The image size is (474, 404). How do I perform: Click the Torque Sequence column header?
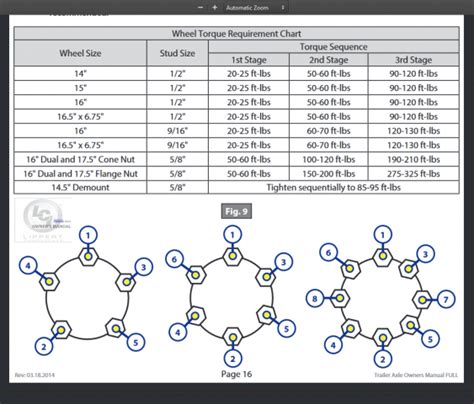(334, 47)
